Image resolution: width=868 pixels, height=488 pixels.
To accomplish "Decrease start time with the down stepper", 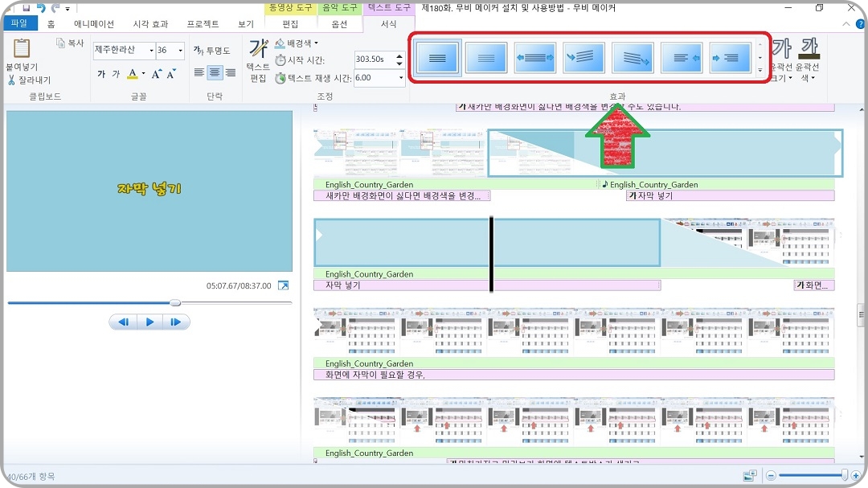I will [399, 64].
